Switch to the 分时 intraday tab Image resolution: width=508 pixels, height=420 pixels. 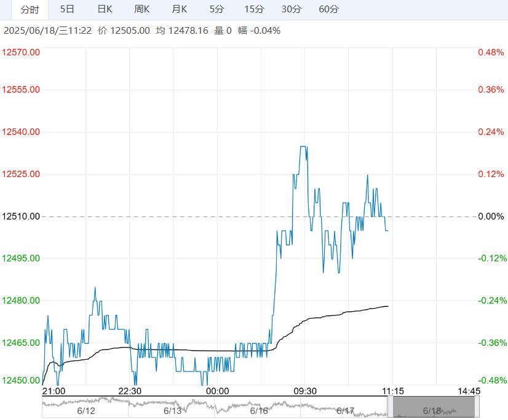point(30,9)
